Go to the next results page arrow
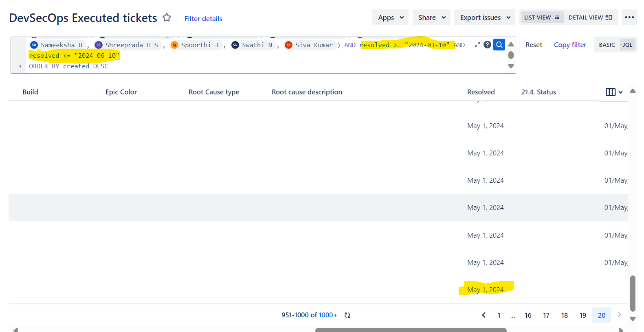This screenshot has height=332, width=644. (x=619, y=315)
